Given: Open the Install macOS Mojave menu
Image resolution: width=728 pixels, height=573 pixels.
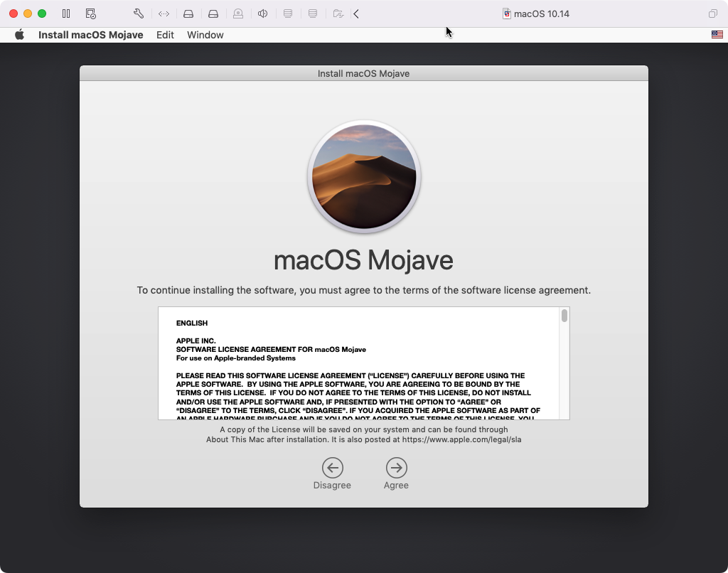Looking at the screenshot, I should (90, 35).
